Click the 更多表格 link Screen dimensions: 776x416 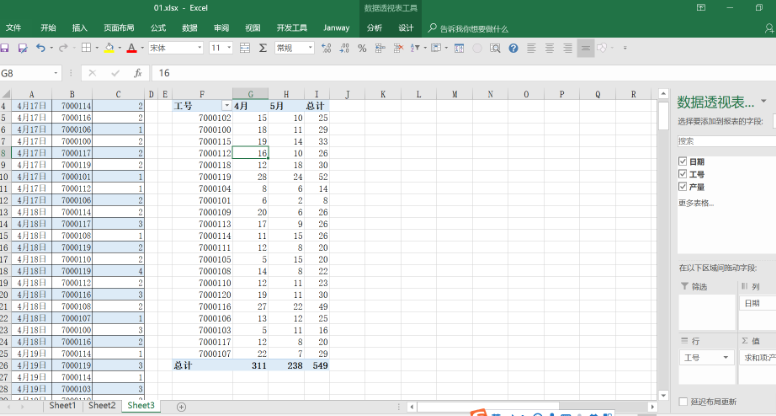695,203
